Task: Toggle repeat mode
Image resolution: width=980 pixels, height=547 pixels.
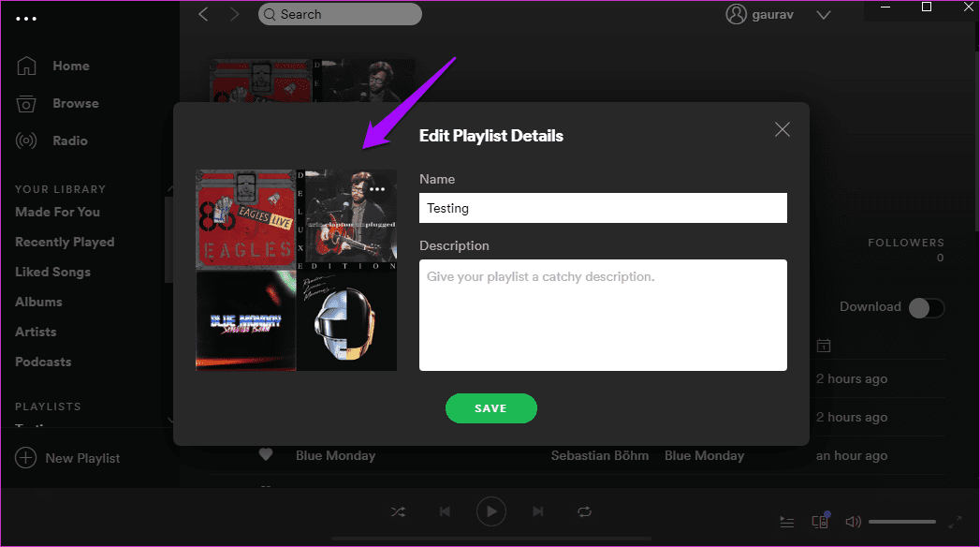Action: click(584, 512)
